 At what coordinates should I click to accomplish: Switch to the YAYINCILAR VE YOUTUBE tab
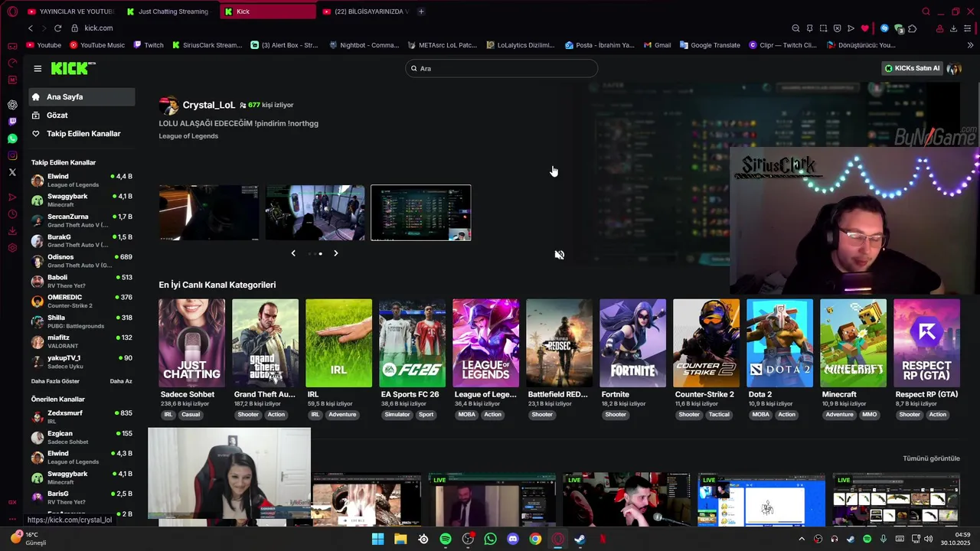(70, 11)
